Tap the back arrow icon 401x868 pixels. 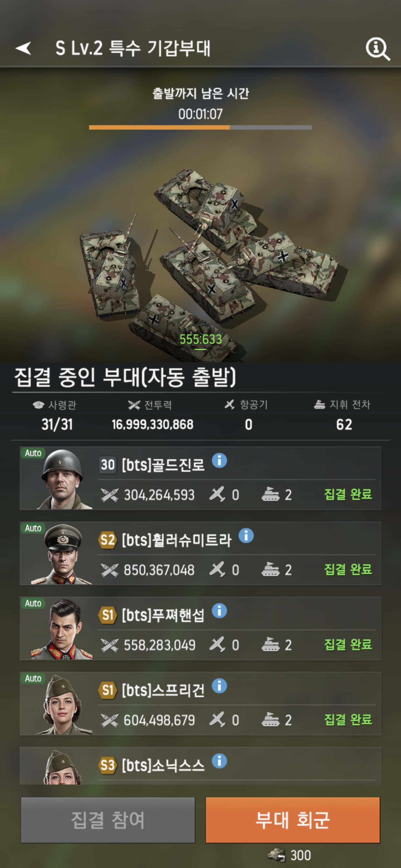[x=23, y=48]
